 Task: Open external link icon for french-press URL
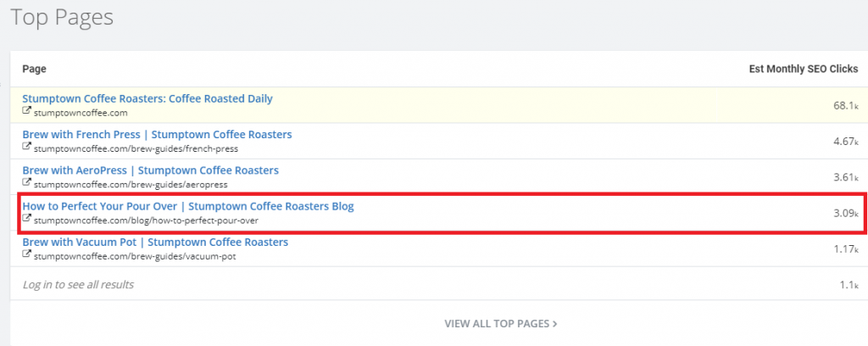click(26, 148)
